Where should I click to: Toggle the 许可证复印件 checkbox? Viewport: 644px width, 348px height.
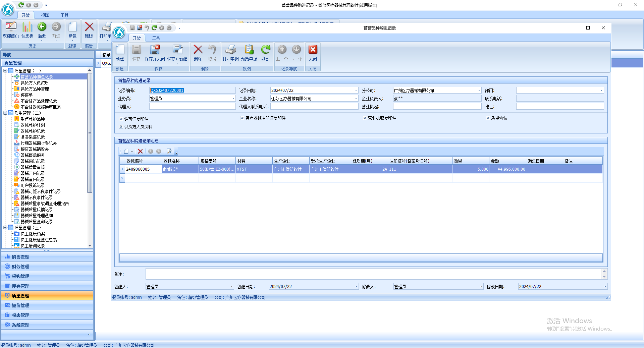click(121, 119)
